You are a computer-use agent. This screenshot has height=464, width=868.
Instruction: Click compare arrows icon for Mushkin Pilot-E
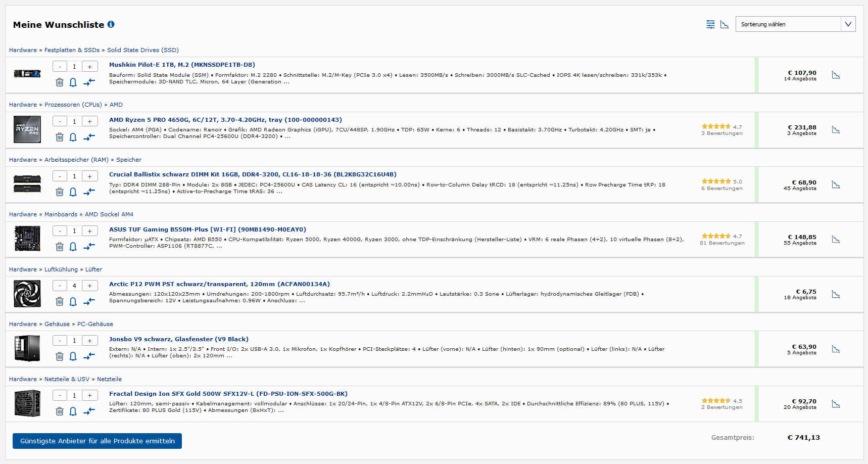coord(89,82)
